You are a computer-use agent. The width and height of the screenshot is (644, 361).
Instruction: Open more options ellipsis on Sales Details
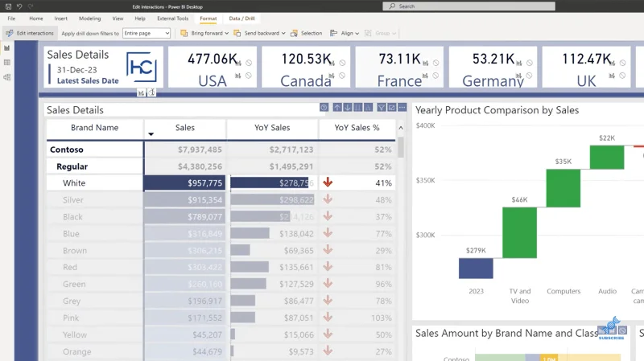pos(402,108)
